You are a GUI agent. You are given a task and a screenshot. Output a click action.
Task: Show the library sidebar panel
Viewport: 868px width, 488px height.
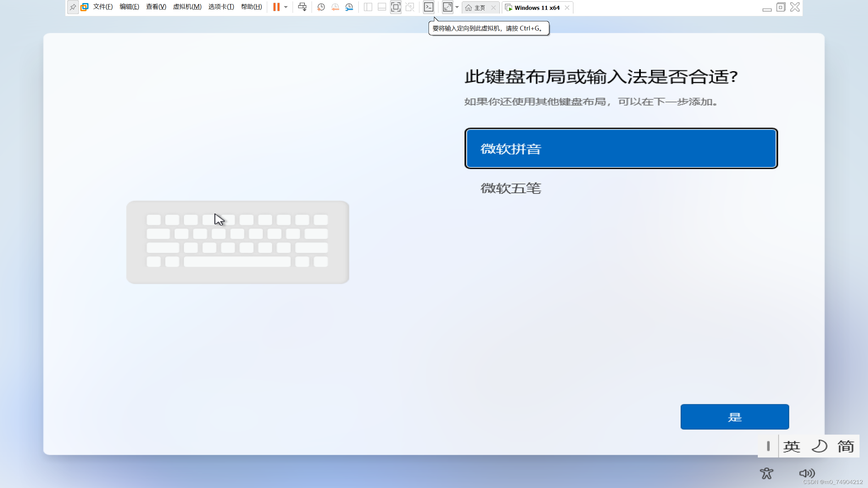pyautogui.click(x=368, y=7)
